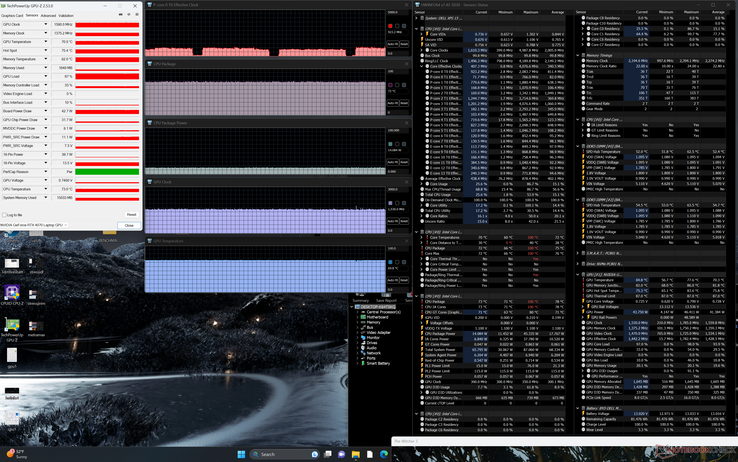The height and width of the screenshot is (462, 738).
Task: Select the Audio icon in HWiNFO tree
Action: (x=363, y=348)
